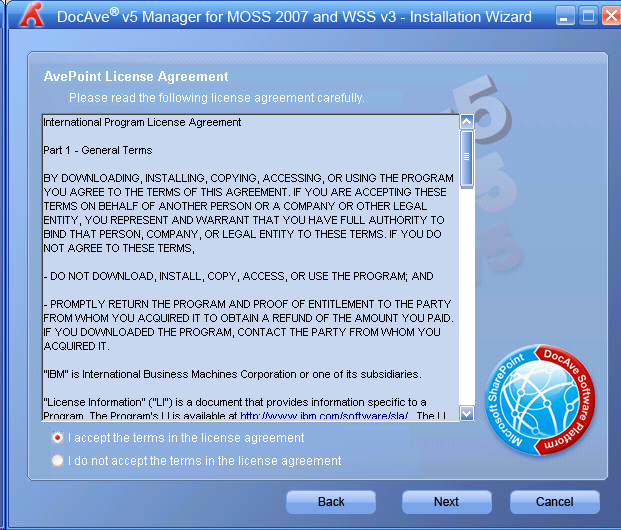Select 'I accept the terms' radio button
The image size is (621, 530).
pos(58,438)
